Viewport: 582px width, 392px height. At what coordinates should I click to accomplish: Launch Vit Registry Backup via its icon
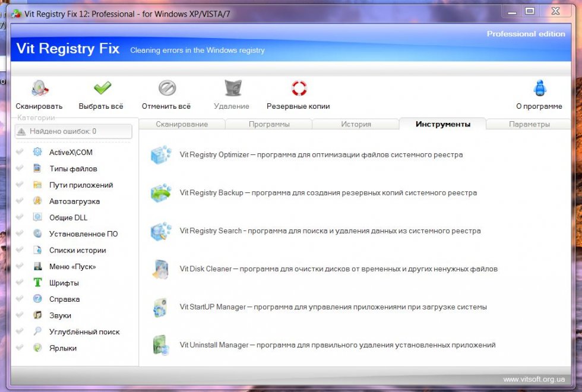click(x=161, y=192)
